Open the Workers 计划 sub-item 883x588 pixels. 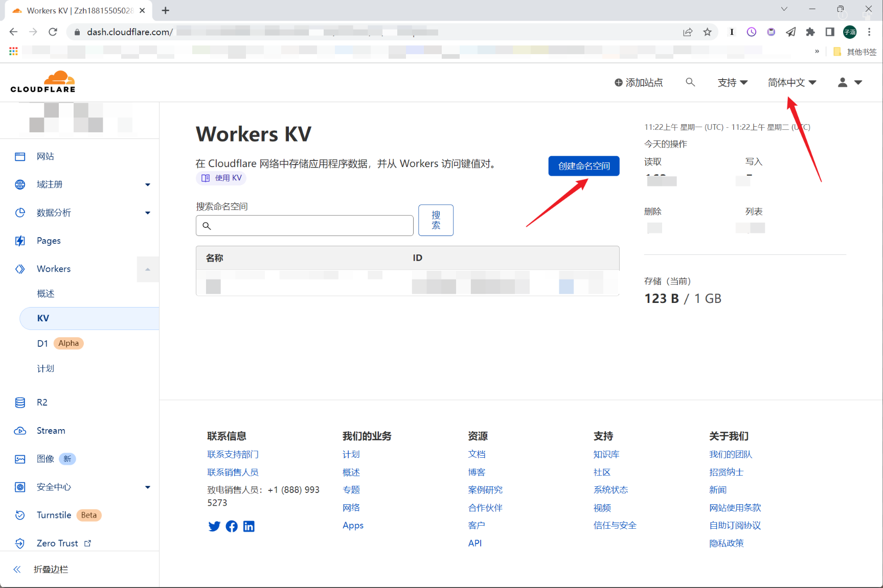[x=46, y=368]
